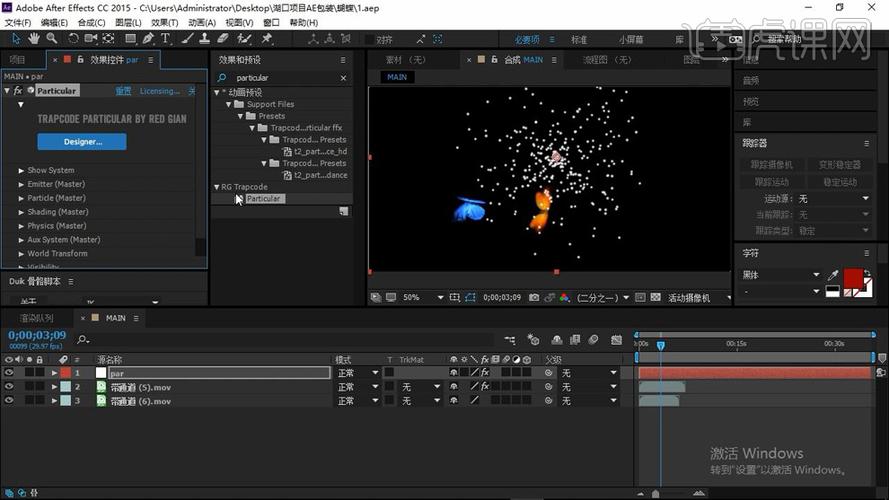Toggle the fx switch on Particular effect

click(18, 91)
